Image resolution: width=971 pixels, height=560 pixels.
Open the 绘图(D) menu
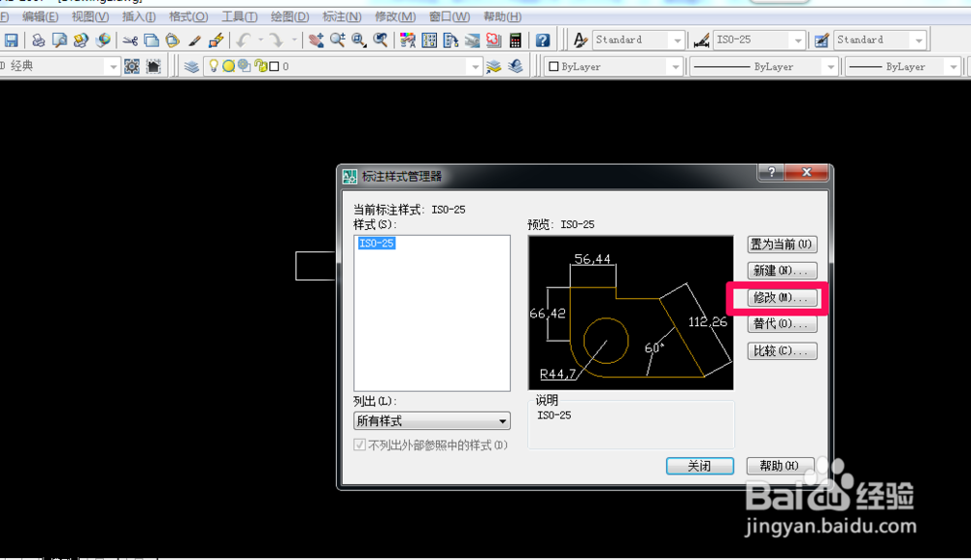289,16
